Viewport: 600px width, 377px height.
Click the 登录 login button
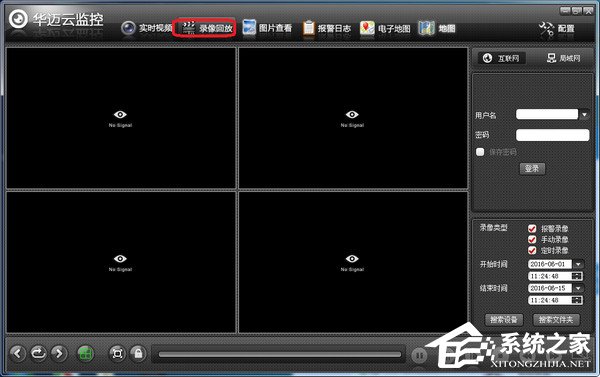[x=532, y=168]
